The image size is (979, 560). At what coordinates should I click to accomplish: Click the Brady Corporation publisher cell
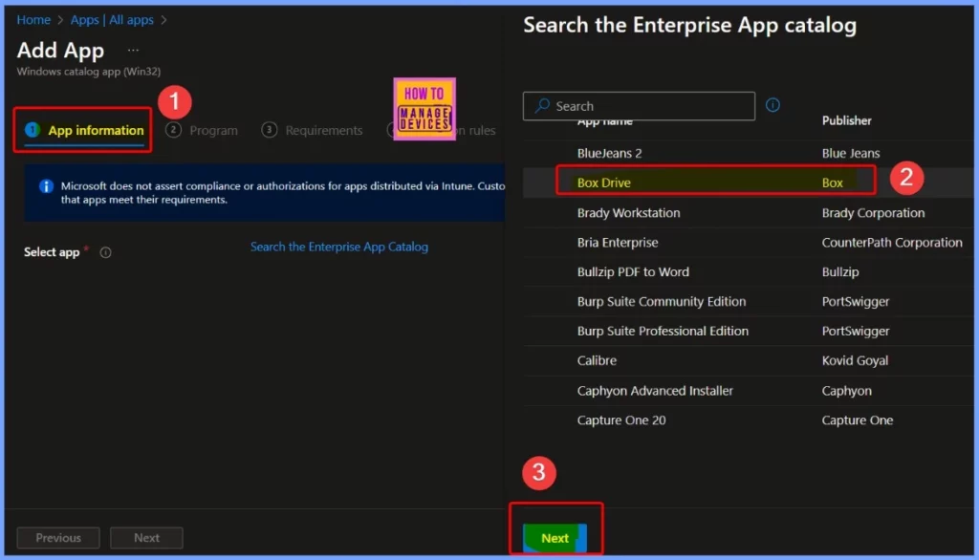(873, 213)
